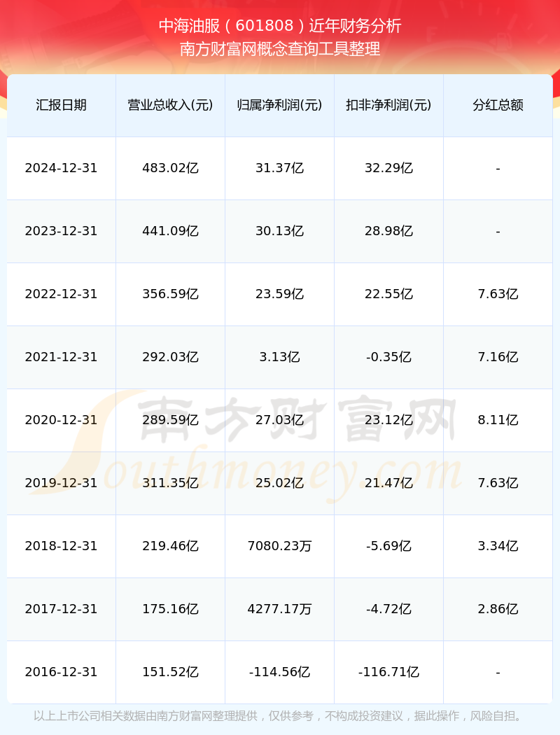Click net profit value 3.13亿
The width and height of the screenshot is (560, 735).
pos(280,357)
